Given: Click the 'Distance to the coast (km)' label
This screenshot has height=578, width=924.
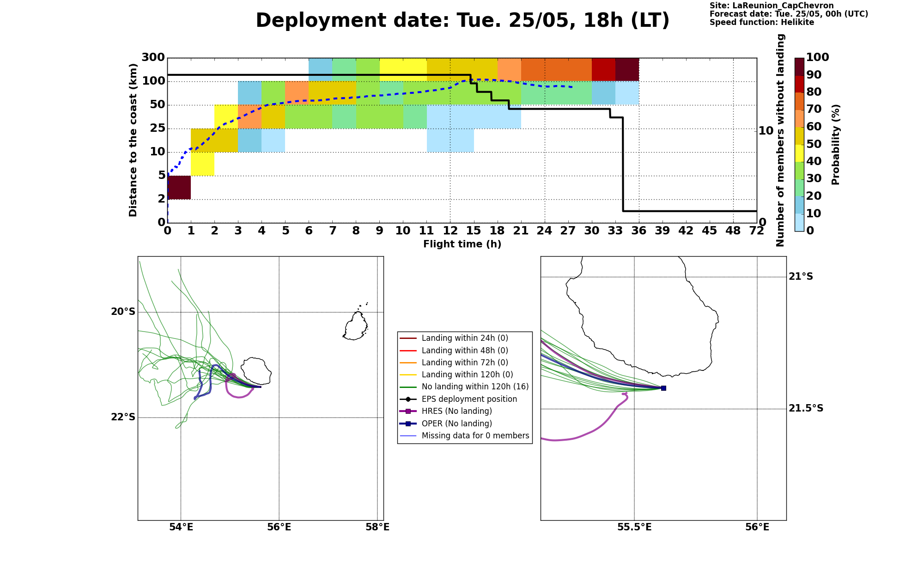Looking at the screenshot, I should pos(133,140).
